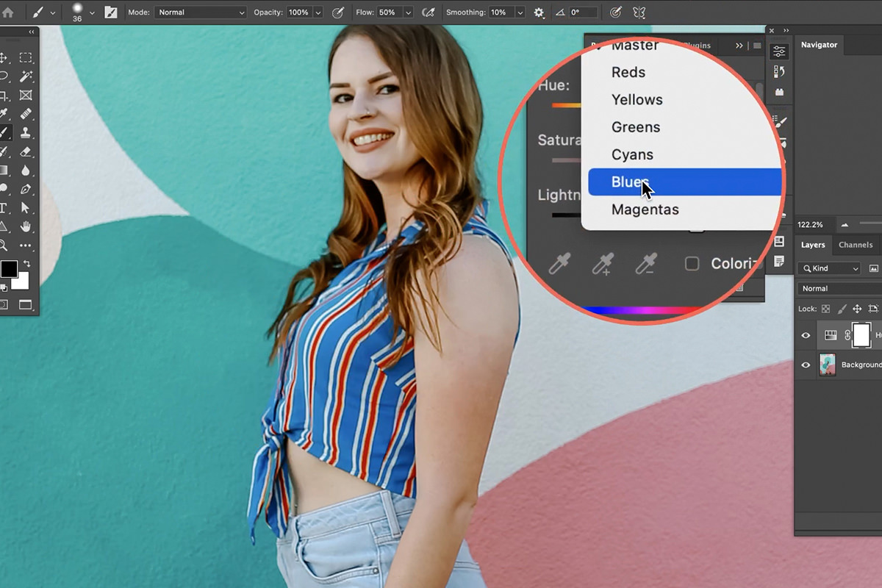Toggle pressure for brush size

[x=616, y=12]
